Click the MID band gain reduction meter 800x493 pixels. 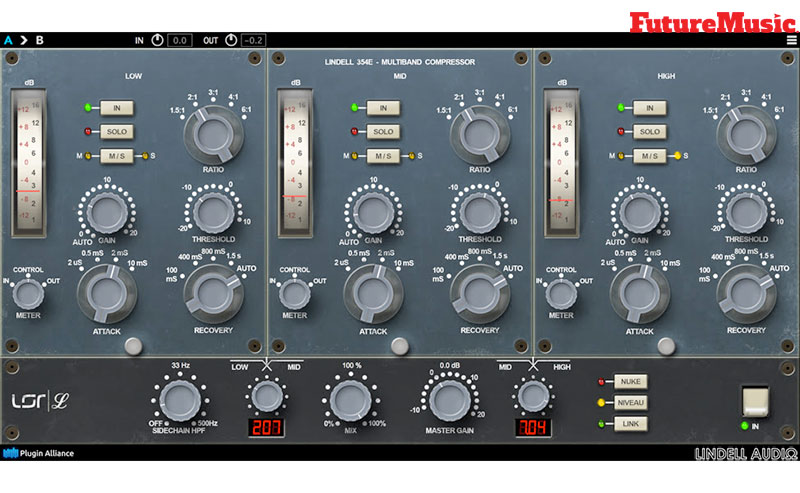click(x=295, y=163)
